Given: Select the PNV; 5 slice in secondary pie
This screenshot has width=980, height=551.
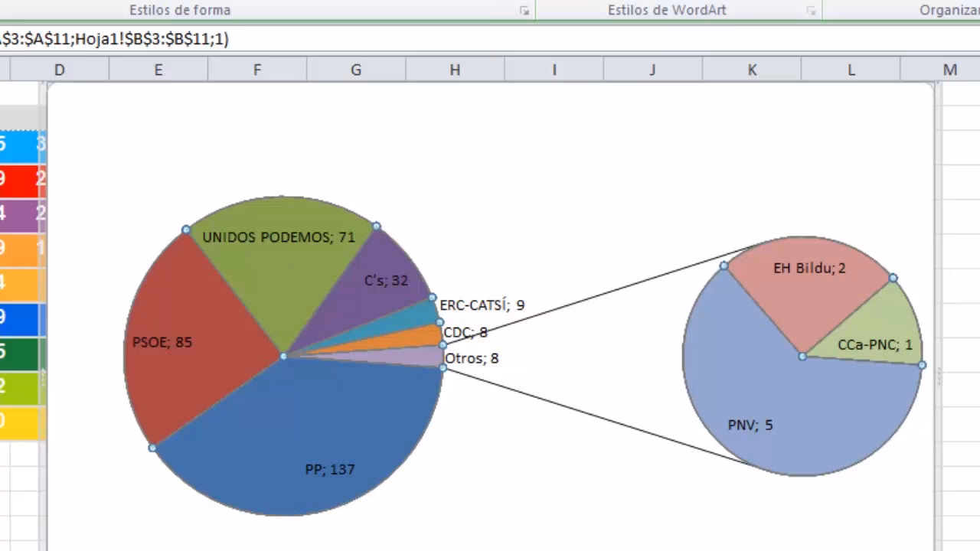Looking at the screenshot, I should click(x=750, y=425).
